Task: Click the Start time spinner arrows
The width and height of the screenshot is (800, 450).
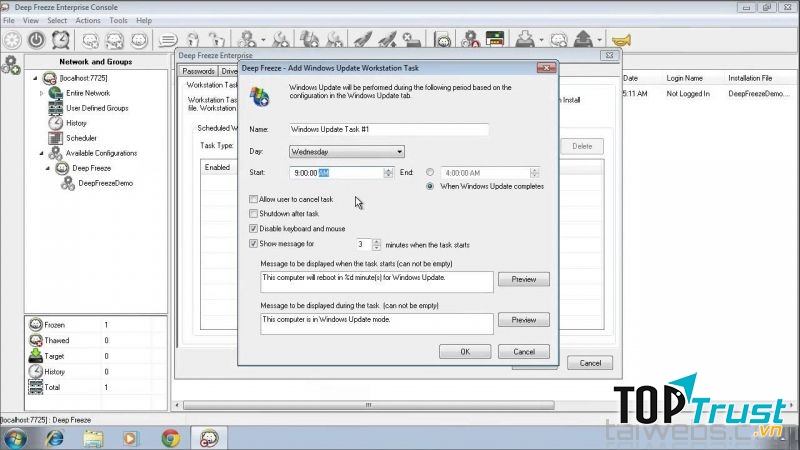Action: tap(388, 173)
